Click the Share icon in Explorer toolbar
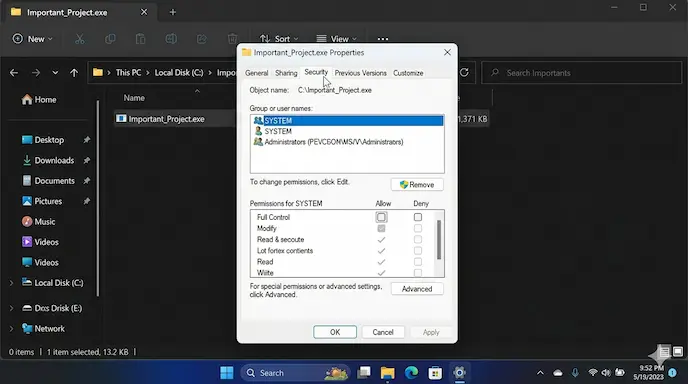This screenshot has height=384, width=688. click(201, 39)
